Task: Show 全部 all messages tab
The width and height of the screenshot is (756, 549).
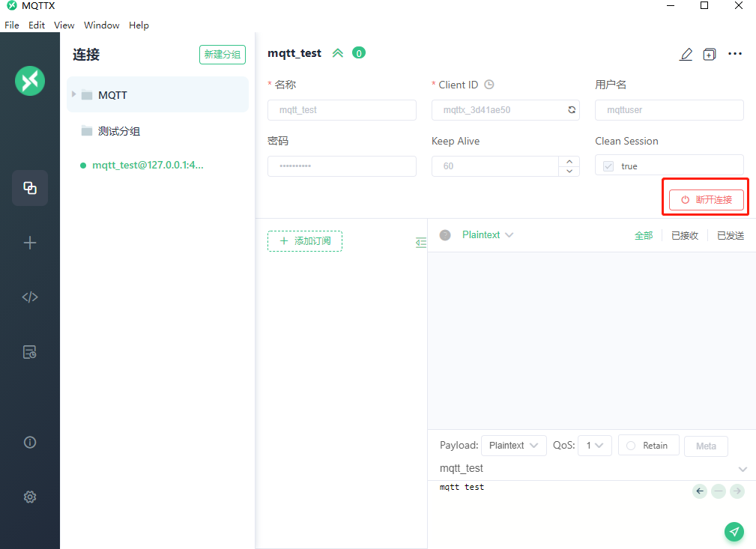Action: [644, 235]
